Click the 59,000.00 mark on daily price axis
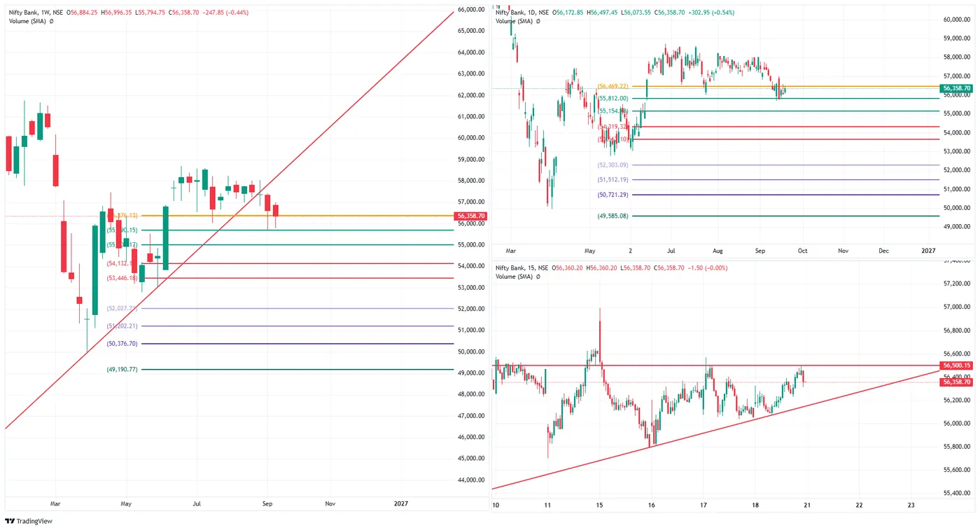This screenshot has width=980, height=530. point(956,39)
